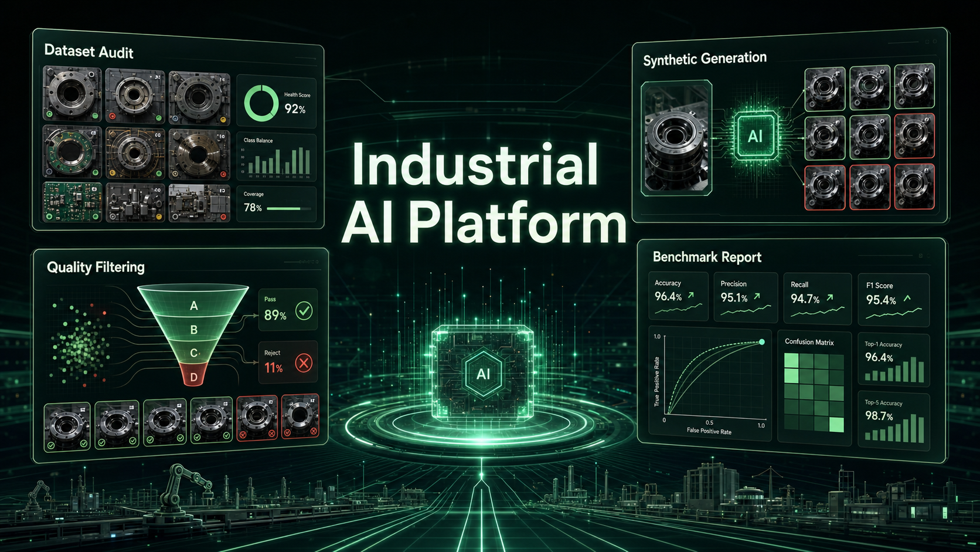The height and width of the screenshot is (552, 980).
Task: Click the "True Positive Rate" axis label
Action: click(657, 382)
